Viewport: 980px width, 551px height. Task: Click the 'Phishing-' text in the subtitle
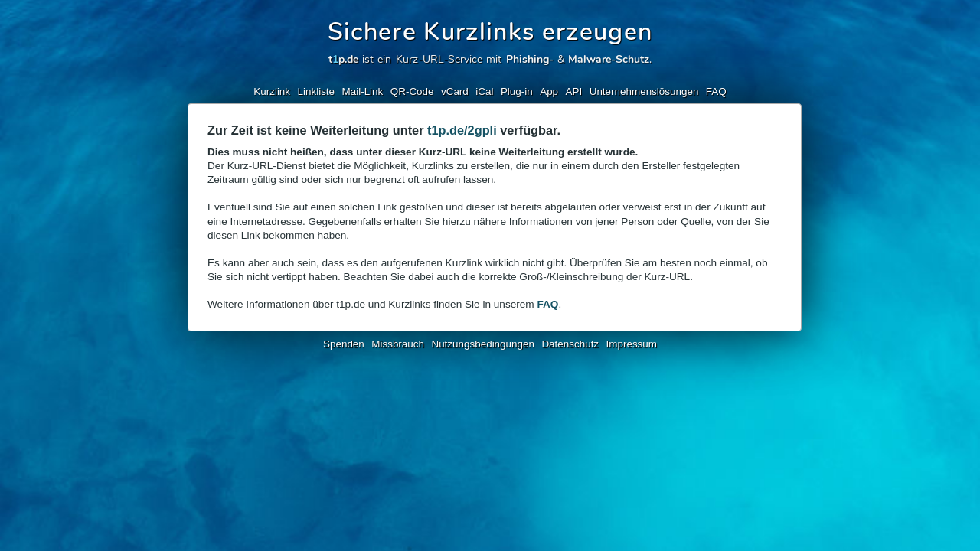529,59
